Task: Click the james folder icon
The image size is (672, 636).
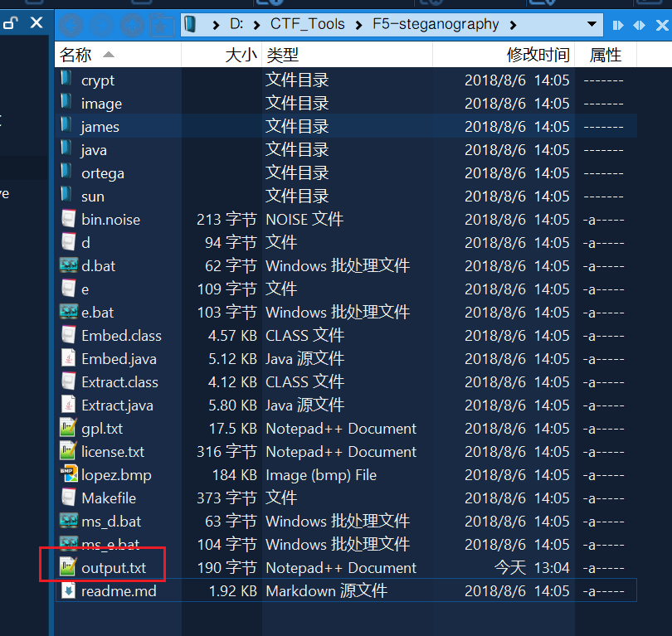Action: click(66, 125)
